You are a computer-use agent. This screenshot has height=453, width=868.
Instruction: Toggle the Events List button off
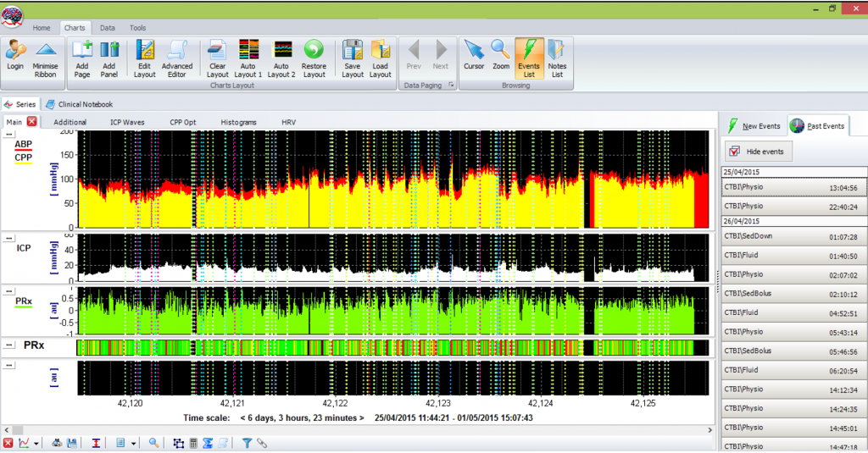click(528, 58)
